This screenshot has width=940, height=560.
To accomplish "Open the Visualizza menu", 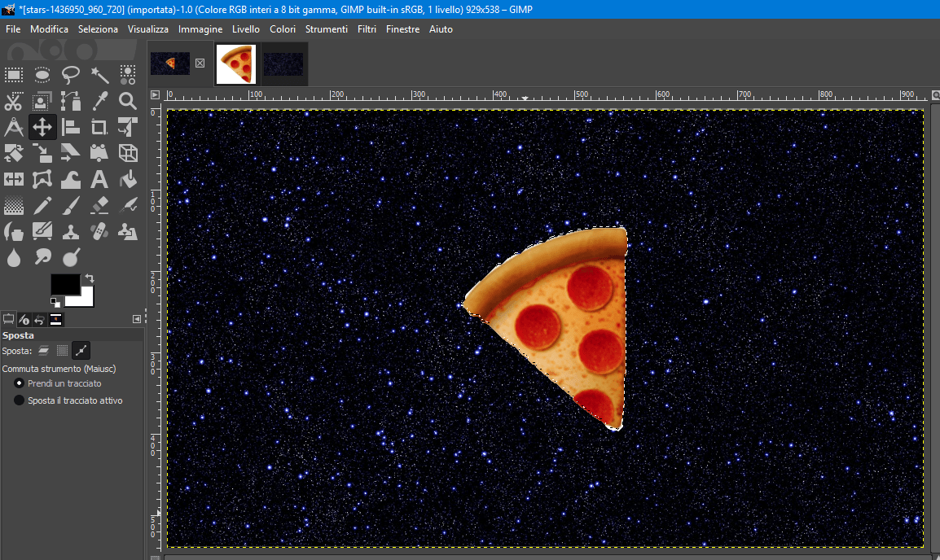I will tap(148, 28).
